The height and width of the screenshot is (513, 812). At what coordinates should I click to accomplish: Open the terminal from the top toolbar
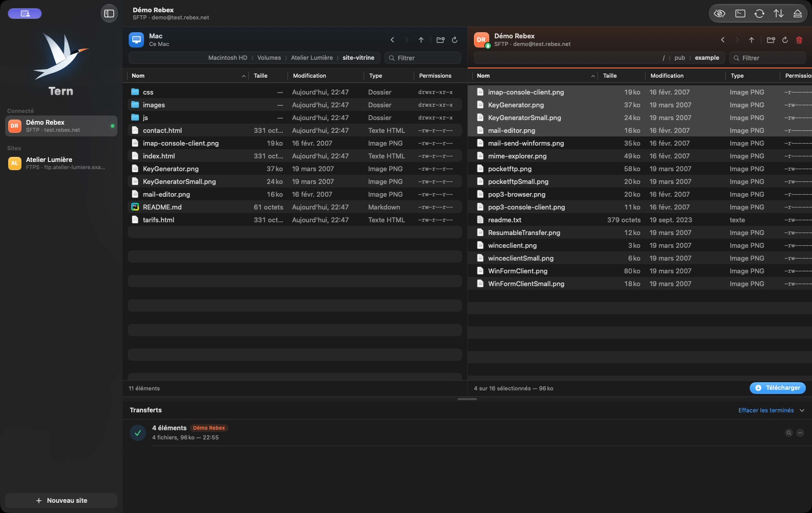pos(740,14)
